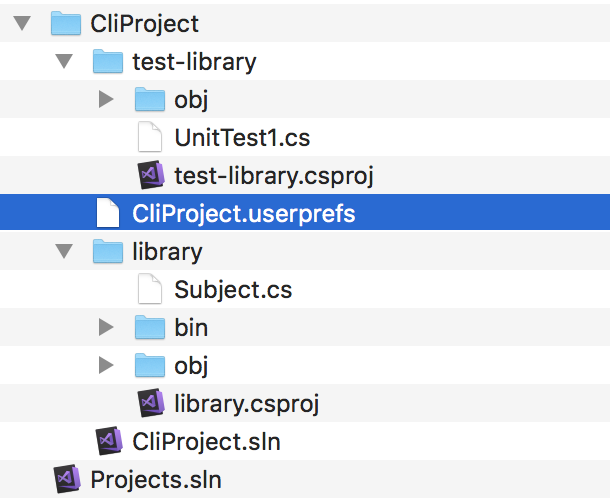
Task: Collapse the library folder
Action: pos(65,252)
